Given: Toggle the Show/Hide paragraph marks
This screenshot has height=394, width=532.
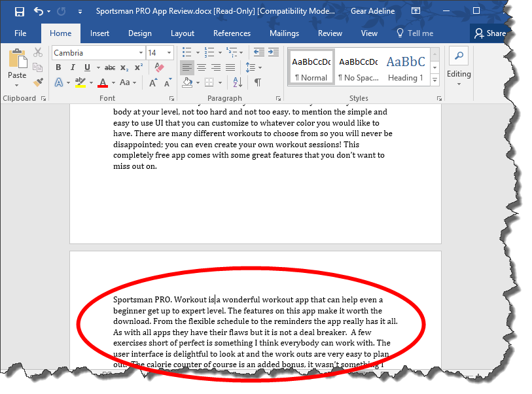Looking at the screenshot, I should pos(257,82).
